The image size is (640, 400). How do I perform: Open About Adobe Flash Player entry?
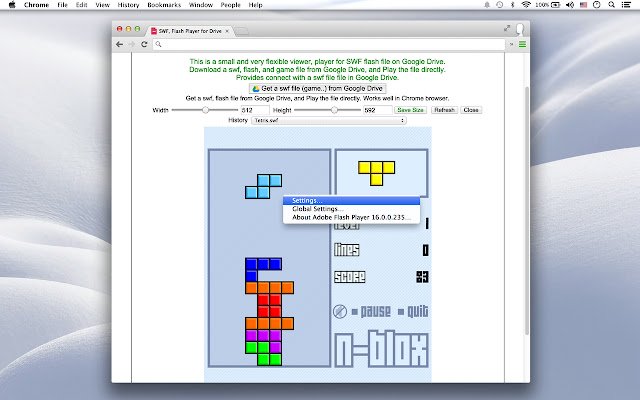point(351,217)
